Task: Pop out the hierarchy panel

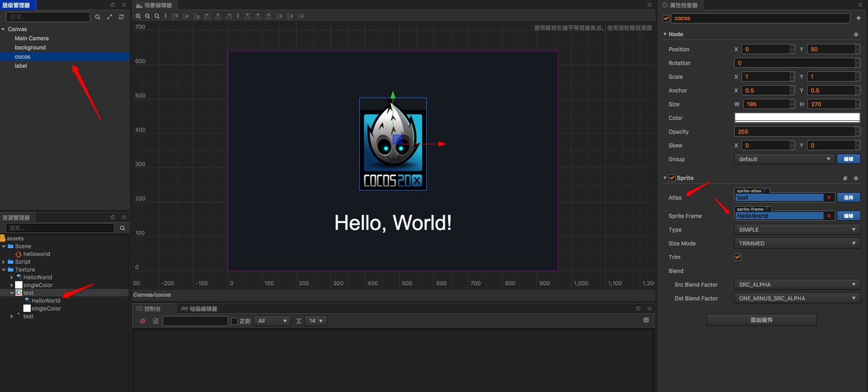Action: (x=113, y=5)
